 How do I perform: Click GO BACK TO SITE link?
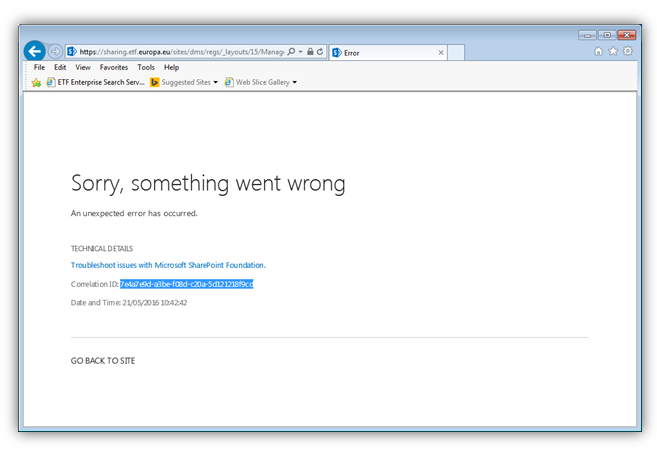point(102,360)
